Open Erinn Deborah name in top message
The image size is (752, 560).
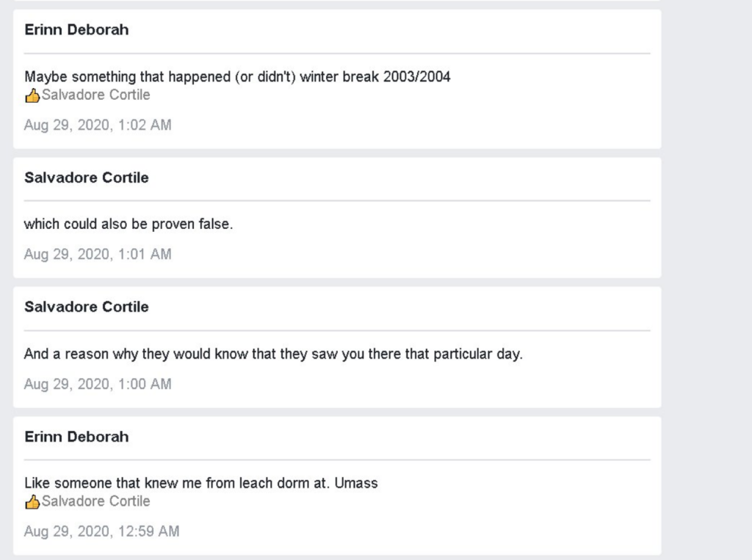76,30
